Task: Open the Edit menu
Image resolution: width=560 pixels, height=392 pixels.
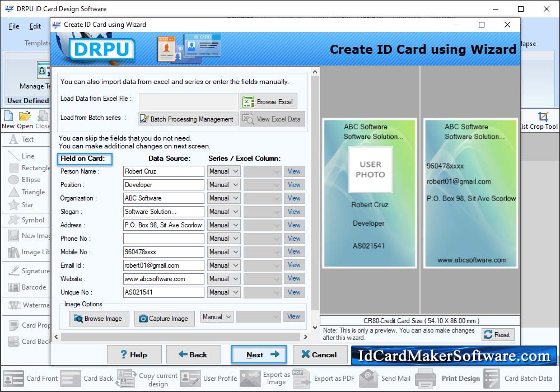Action: point(35,26)
